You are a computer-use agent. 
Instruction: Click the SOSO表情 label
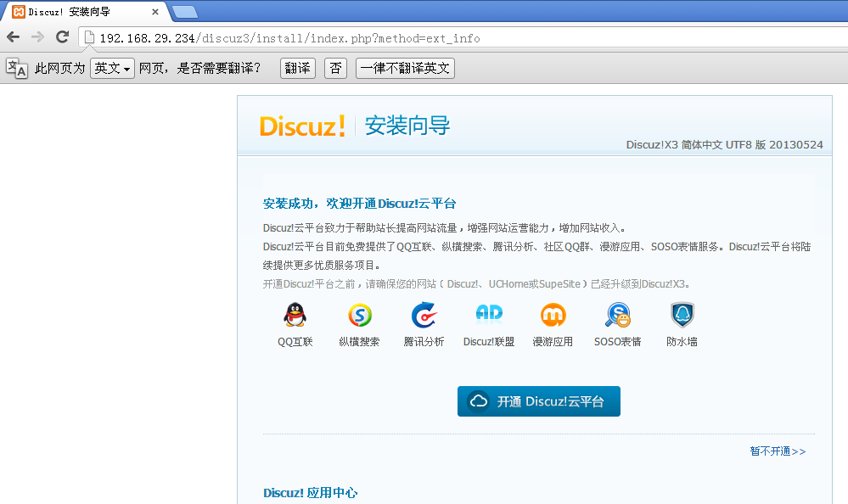pos(618,342)
